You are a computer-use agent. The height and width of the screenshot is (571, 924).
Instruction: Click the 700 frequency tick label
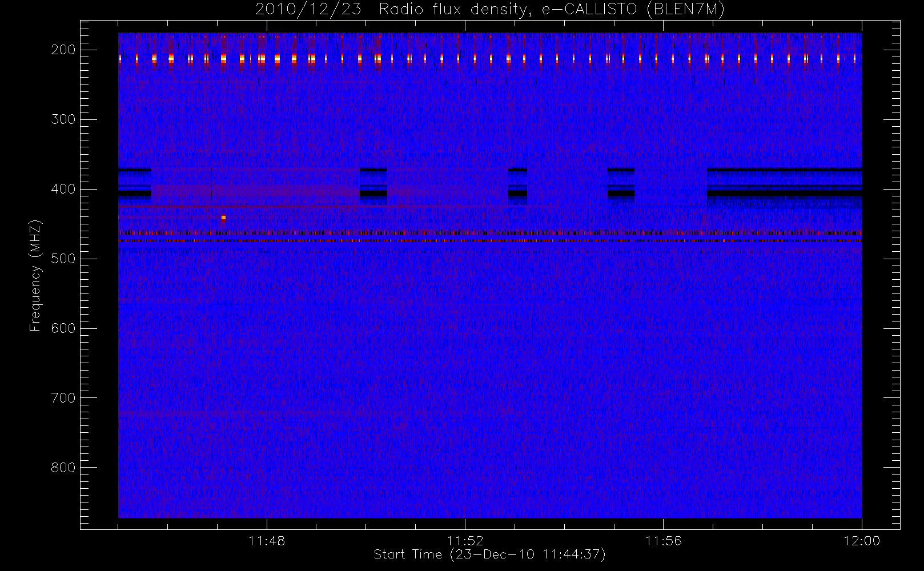tap(63, 398)
